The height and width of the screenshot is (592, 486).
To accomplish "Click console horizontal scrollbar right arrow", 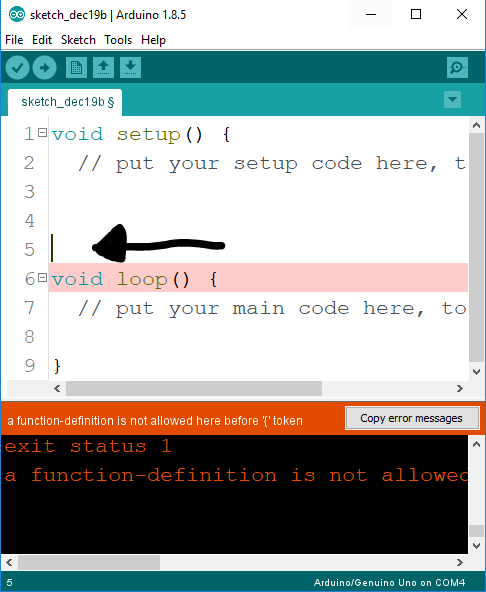I will point(460,563).
